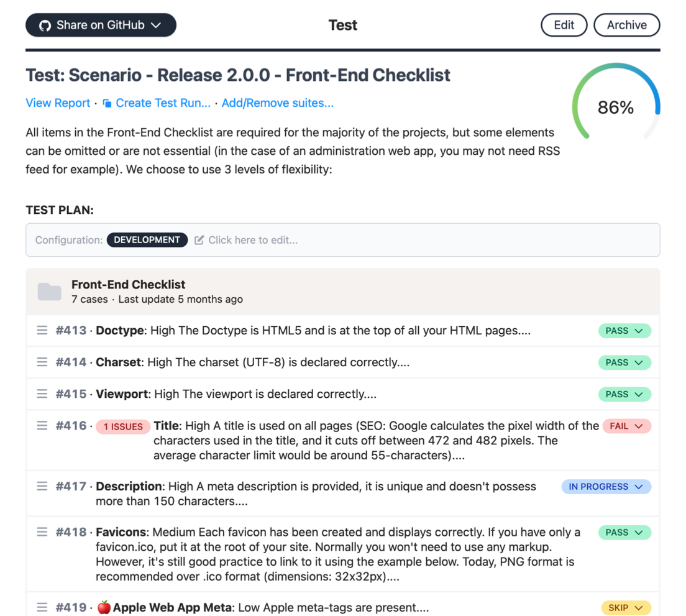Open SKIP status dropdown for Apple Web App Meta
686x616 pixels.
(626, 608)
